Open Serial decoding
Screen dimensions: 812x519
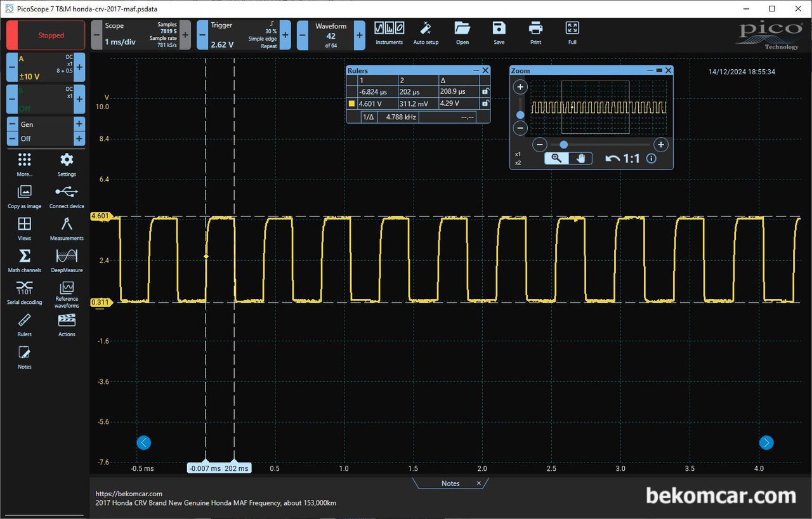coord(24,292)
